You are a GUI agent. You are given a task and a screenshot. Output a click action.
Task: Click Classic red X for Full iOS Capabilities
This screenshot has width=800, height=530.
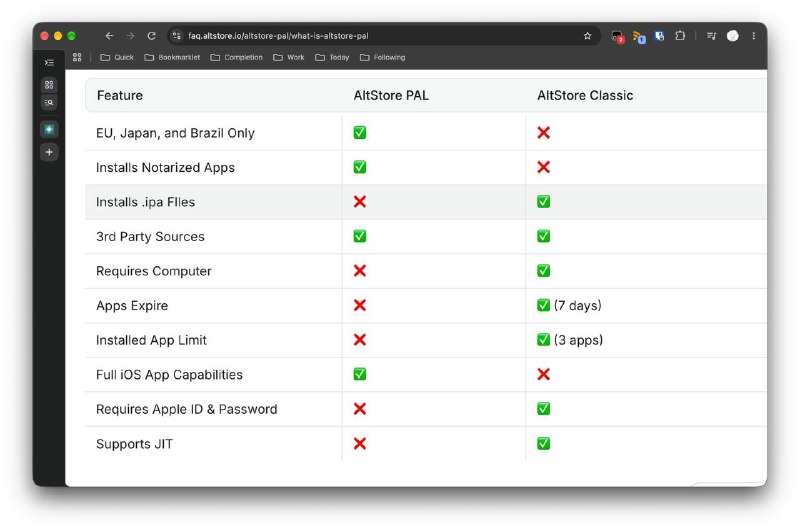(543, 374)
